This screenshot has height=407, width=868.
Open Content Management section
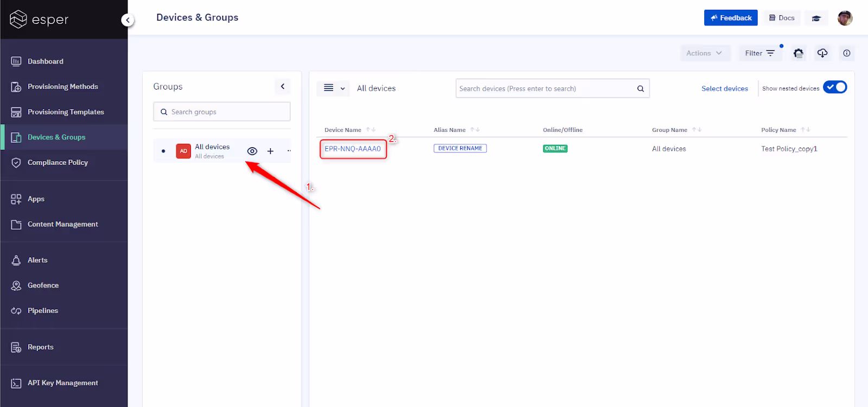(x=64, y=224)
